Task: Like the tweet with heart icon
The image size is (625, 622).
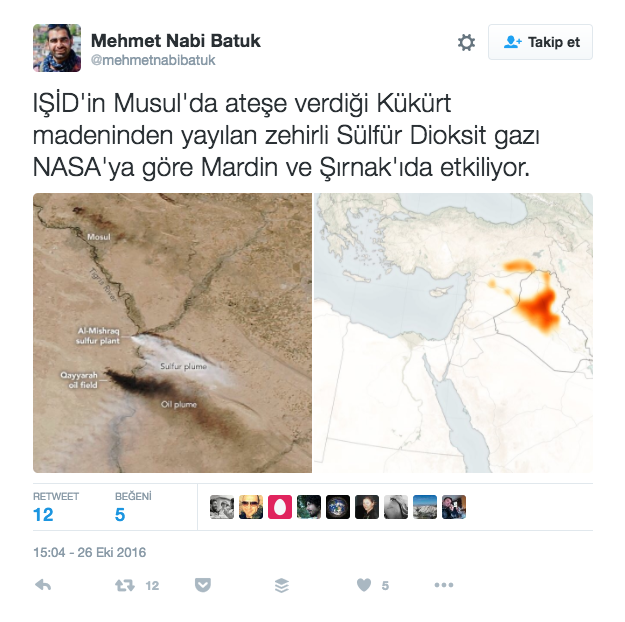Action: (364, 585)
